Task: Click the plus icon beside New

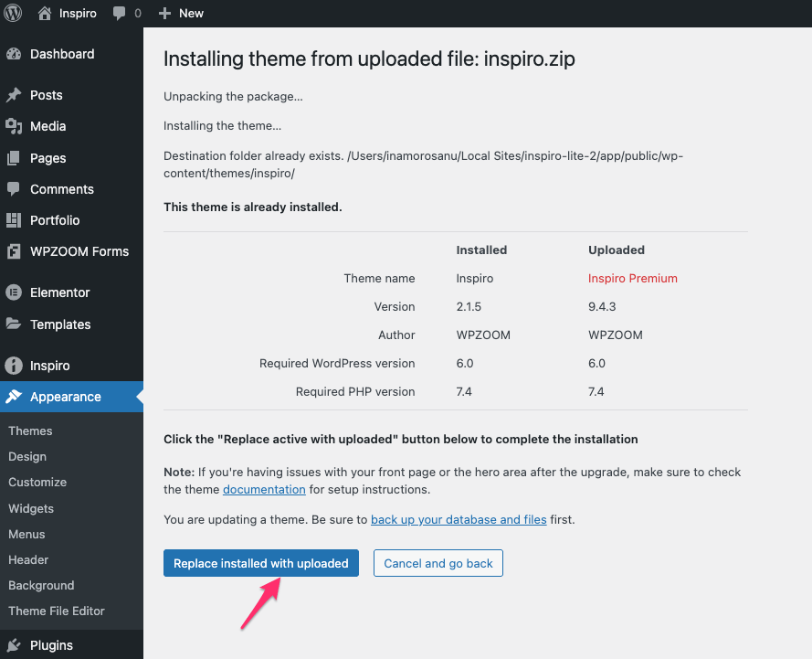Action: point(164,14)
